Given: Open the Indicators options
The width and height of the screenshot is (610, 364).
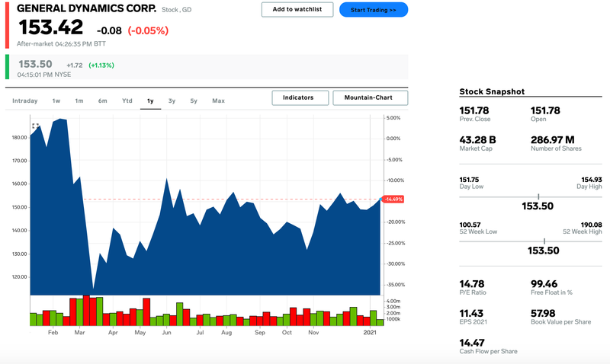Looking at the screenshot, I should pyautogui.click(x=300, y=97).
